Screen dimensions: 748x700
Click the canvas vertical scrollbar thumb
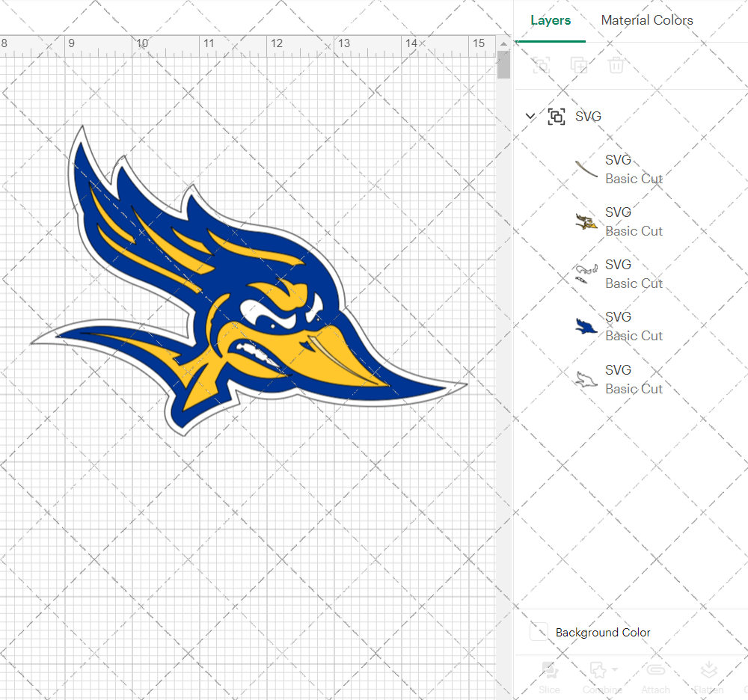coord(503,64)
